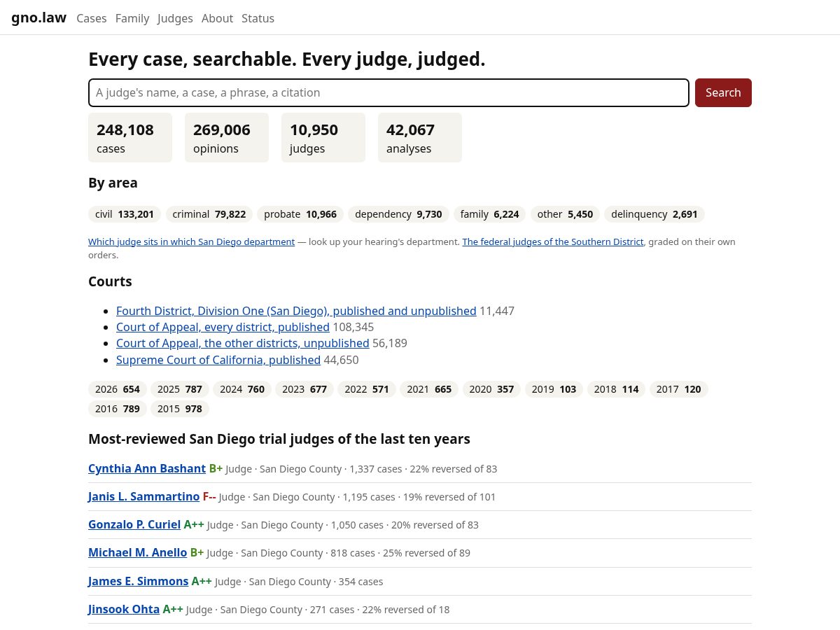840x630 pixels.
Task: Open judge Cynthia Ann Bashant profile
Action: [147, 468]
